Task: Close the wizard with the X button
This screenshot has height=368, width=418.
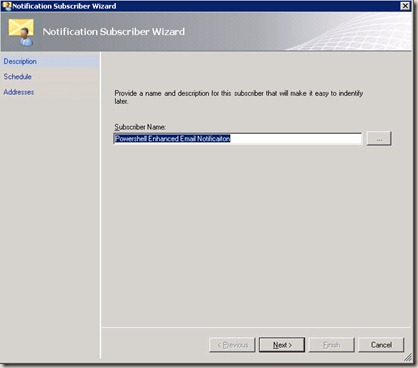Action: [x=405, y=6]
